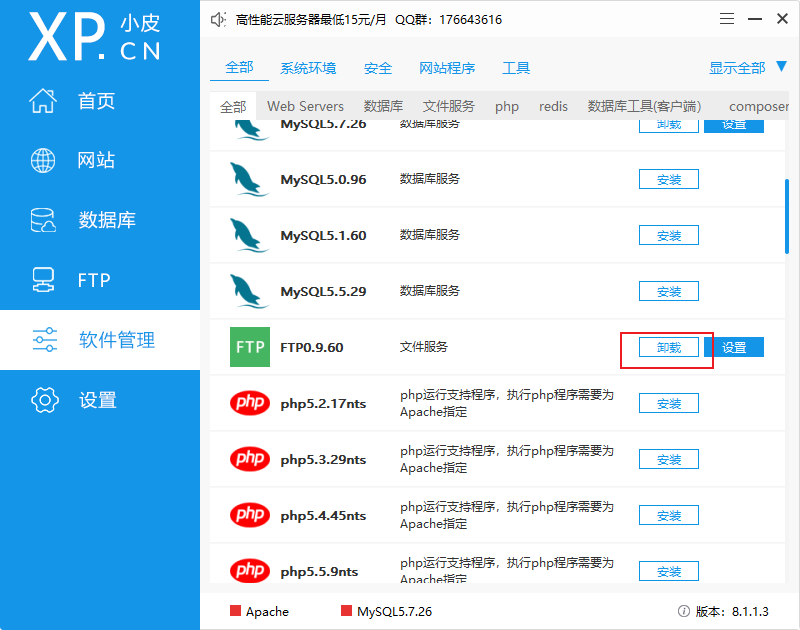Click the 软件管理 sliders icon
This screenshot has width=800, height=630.
click(45, 340)
